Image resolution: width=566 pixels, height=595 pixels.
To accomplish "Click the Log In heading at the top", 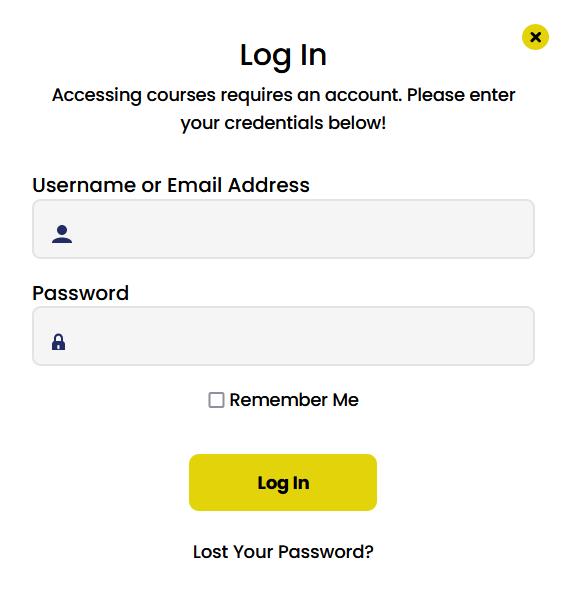I will (283, 56).
